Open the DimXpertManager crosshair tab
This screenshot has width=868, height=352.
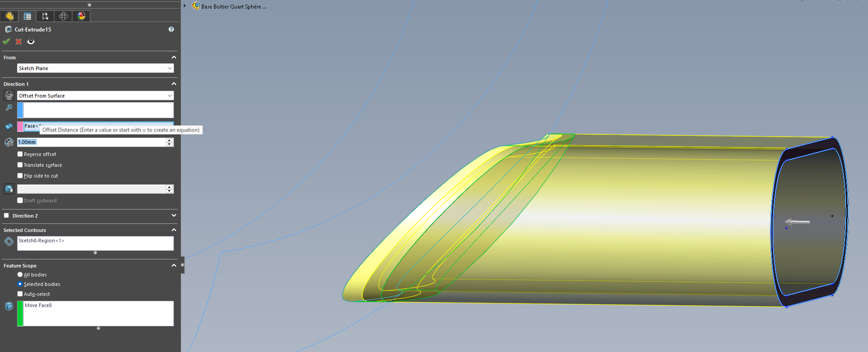click(x=63, y=16)
